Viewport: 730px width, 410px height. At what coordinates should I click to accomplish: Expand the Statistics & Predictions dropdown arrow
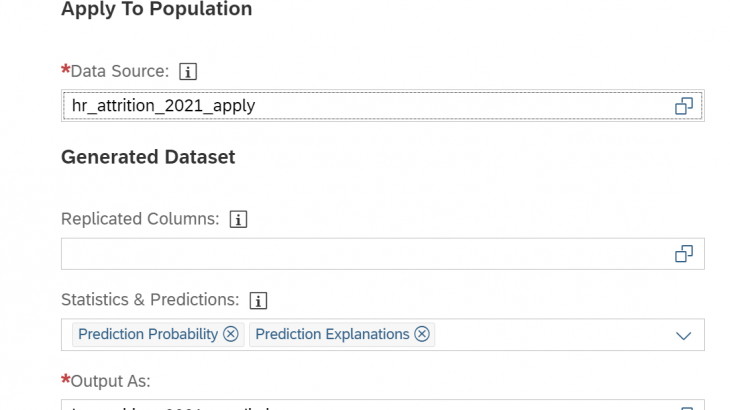684,336
